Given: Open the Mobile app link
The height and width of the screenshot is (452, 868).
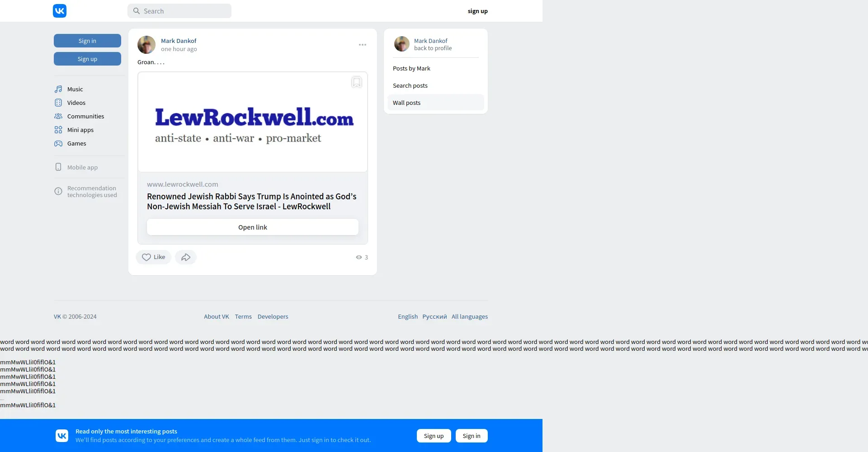Looking at the screenshot, I should coord(82,167).
